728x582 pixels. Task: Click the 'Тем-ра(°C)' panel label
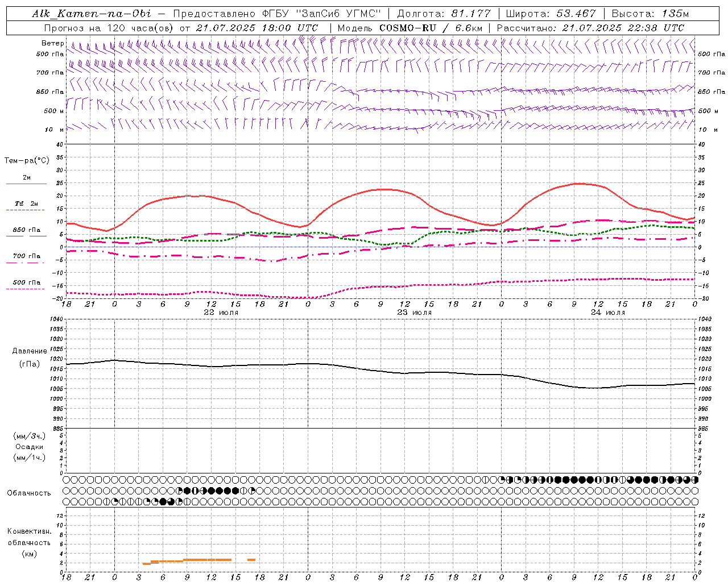(x=27, y=161)
